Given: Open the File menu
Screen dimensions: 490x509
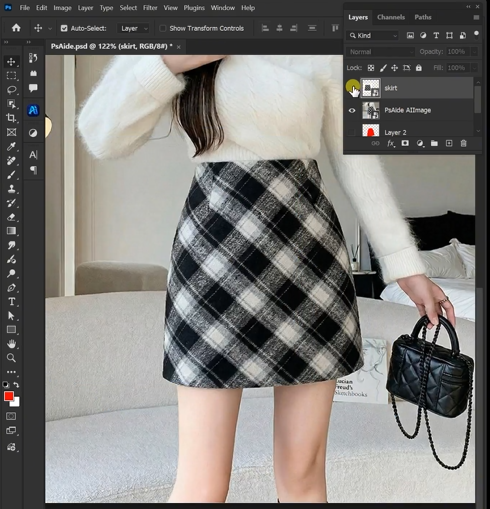Looking at the screenshot, I should click(x=25, y=8).
